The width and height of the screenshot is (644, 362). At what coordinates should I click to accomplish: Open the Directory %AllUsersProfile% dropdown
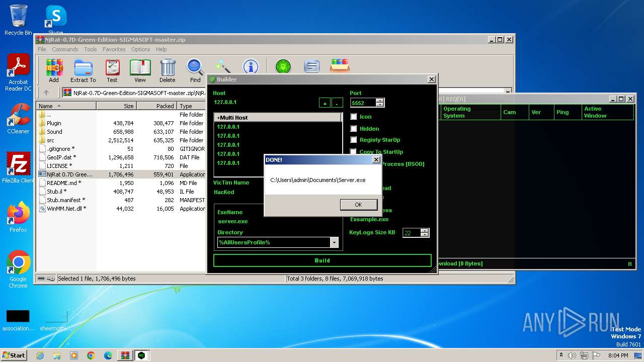tap(334, 242)
